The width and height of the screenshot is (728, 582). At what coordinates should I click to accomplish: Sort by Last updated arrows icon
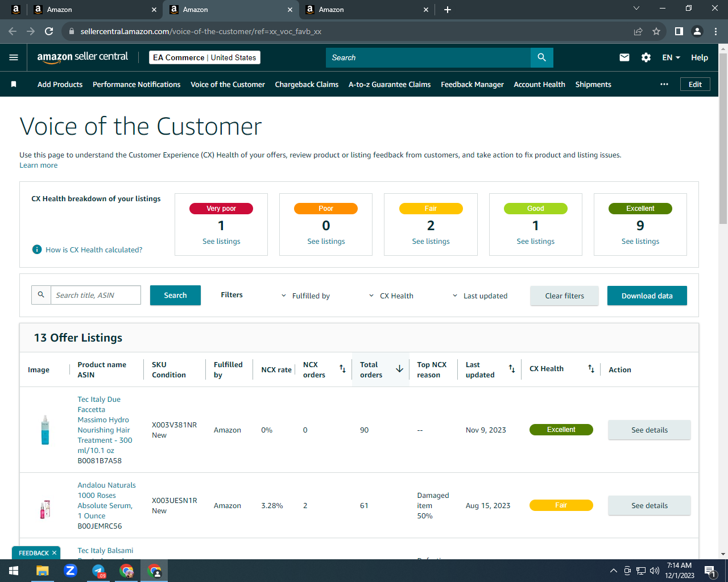click(x=512, y=369)
